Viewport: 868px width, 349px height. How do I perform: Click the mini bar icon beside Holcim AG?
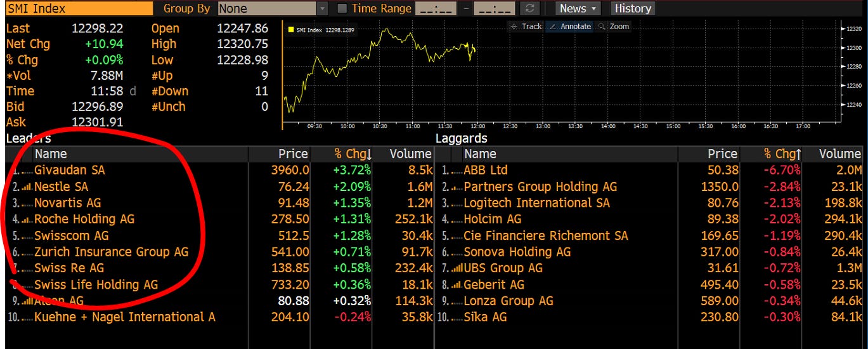[457, 220]
